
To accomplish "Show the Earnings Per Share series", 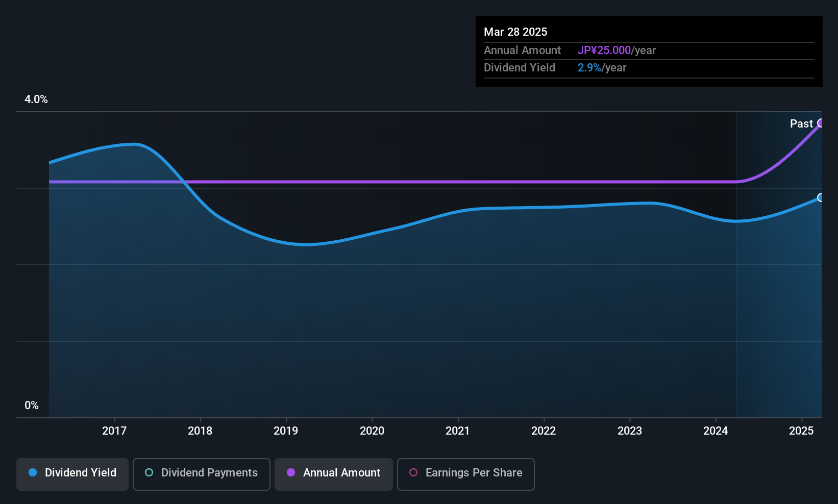I will (x=466, y=474).
